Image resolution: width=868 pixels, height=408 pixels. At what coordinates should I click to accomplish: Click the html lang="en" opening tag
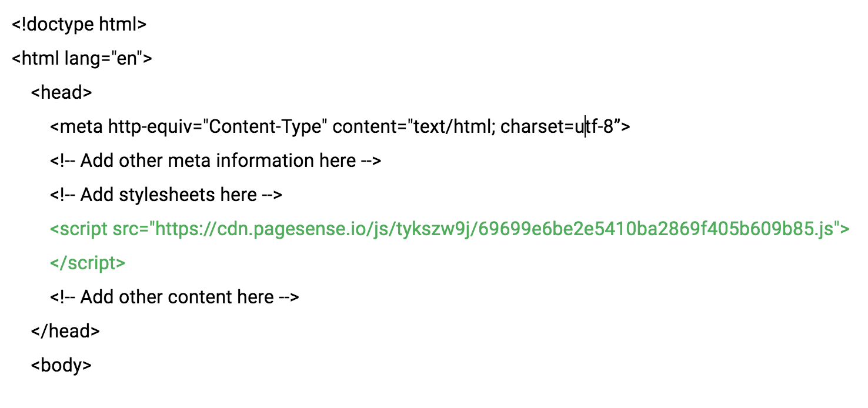[x=82, y=59]
